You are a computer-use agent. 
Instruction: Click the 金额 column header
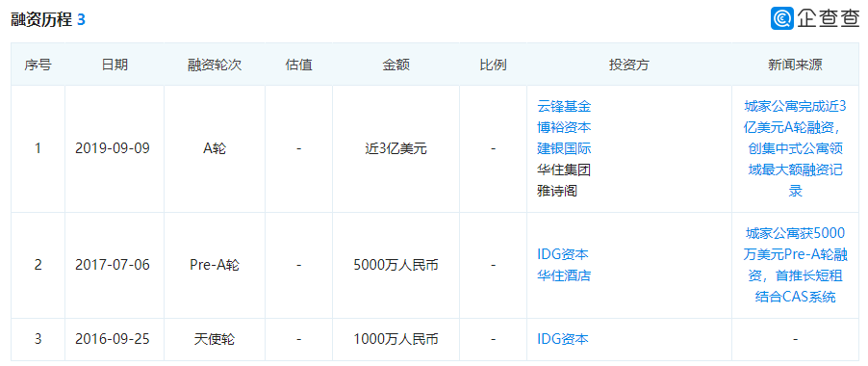396,65
